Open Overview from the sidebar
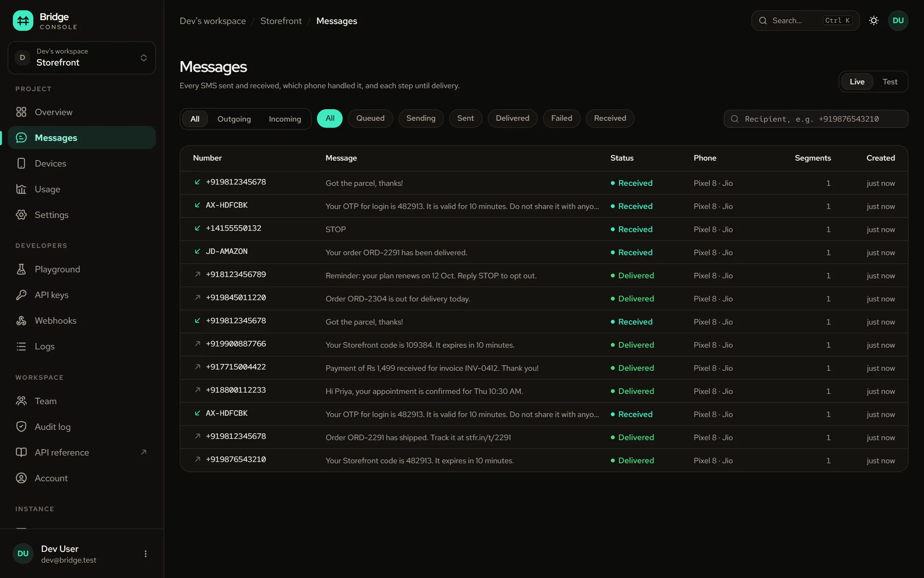Screen dimensions: 924x578 (x=81, y=112)
